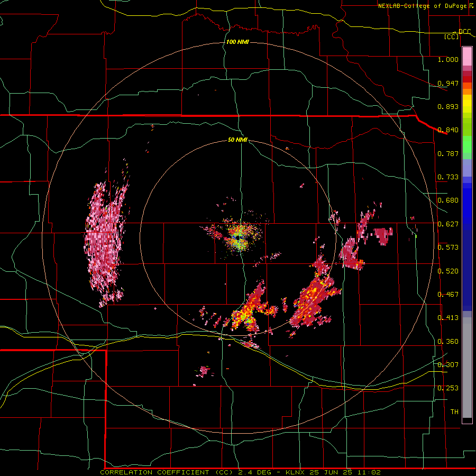The width and height of the screenshot is (476, 476).
Task: Pick the gray bottom color bar segment
Action: click(x=467, y=368)
